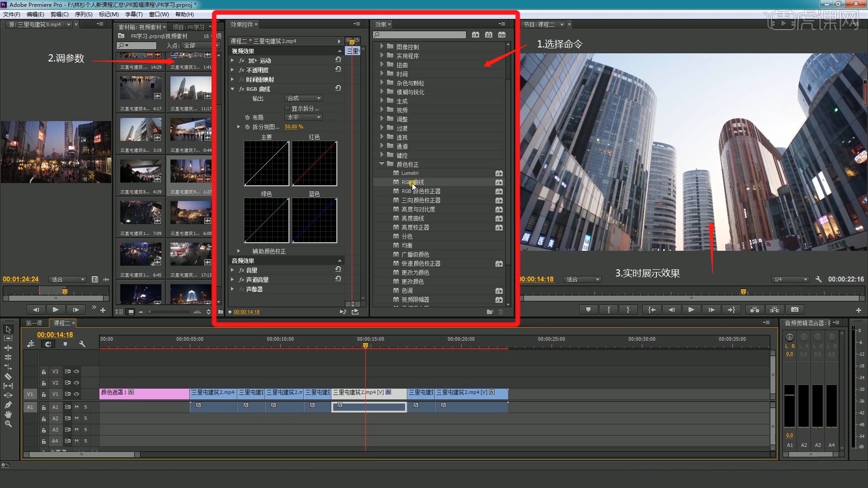868x488 pixels.
Task: Expand the 图像控制 effects folder
Action: click(x=382, y=46)
